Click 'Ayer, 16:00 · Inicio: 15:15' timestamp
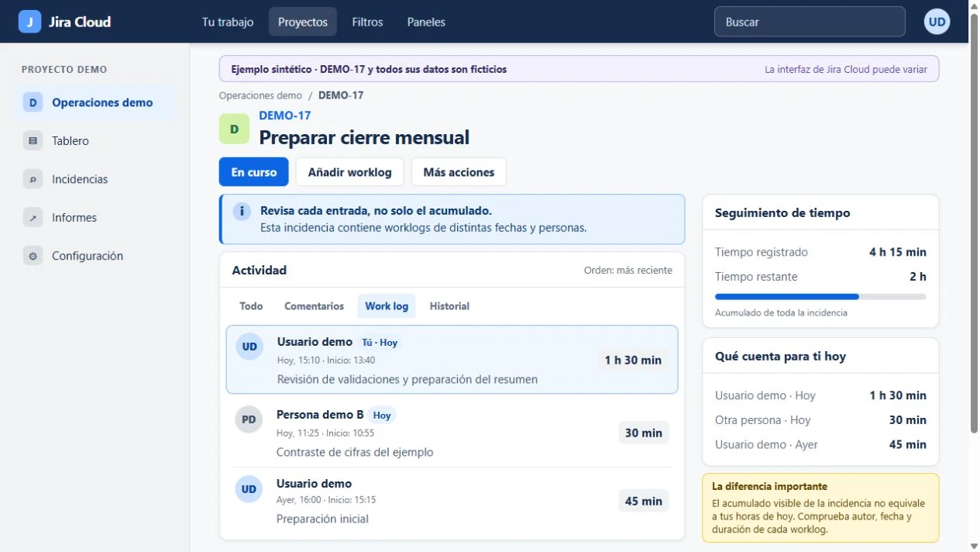 tap(326, 500)
